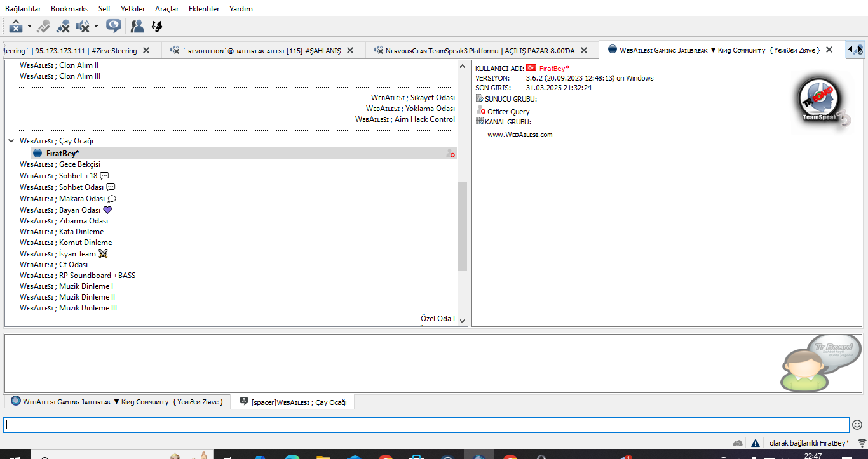868x459 pixels.
Task: Select the Kafa Dinleme channel
Action: coord(62,232)
